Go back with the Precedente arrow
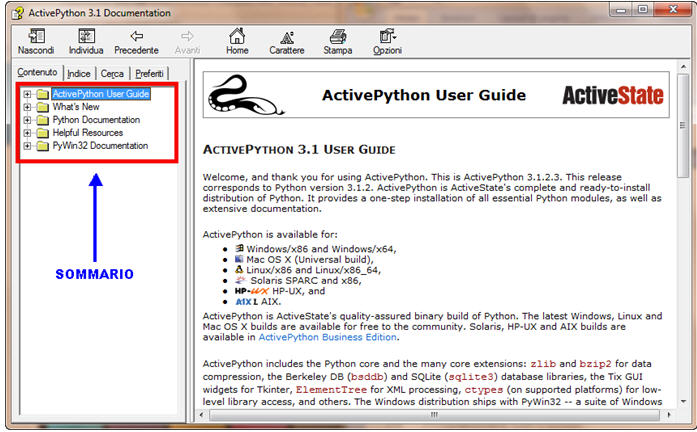Viewport: 697px width, 432px height. pyautogui.click(x=136, y=36)
